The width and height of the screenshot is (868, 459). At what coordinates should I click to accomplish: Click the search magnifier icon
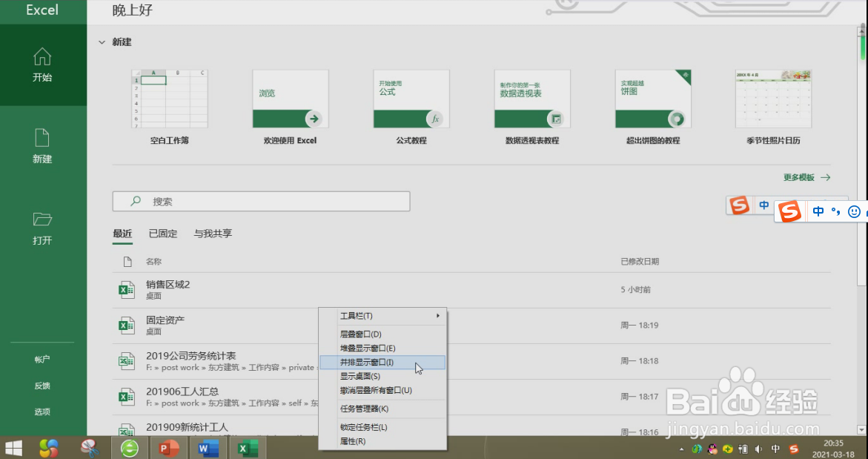(135, 202)
